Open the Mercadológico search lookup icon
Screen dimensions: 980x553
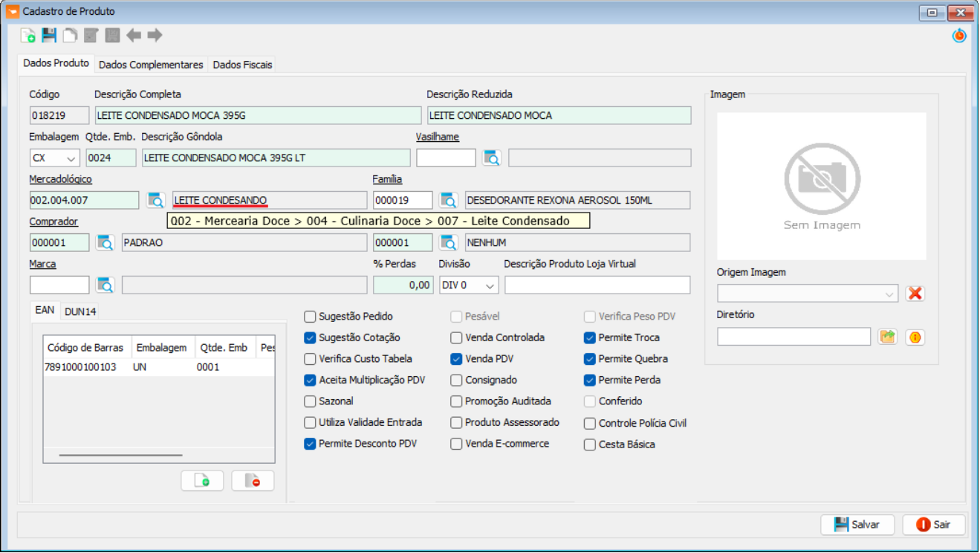point(156,200)
